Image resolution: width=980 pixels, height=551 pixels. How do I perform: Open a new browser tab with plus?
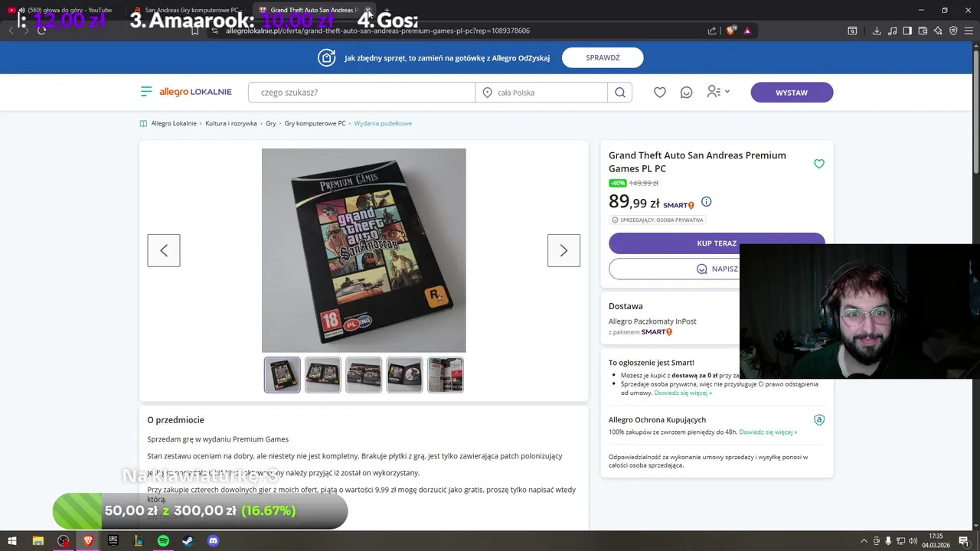[x=387, y=10]
